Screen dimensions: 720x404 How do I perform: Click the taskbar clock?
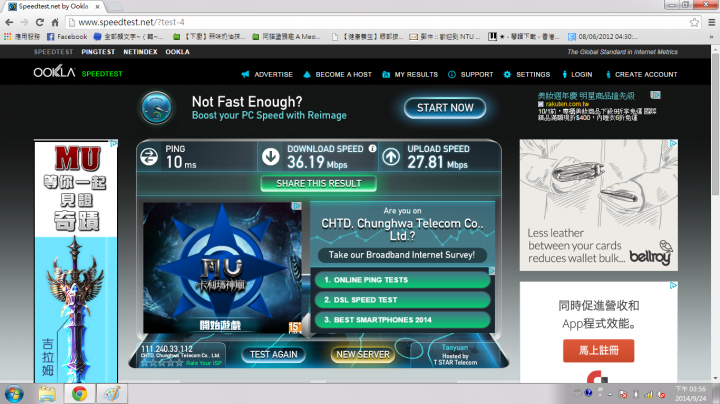click(x=691, y=394)
